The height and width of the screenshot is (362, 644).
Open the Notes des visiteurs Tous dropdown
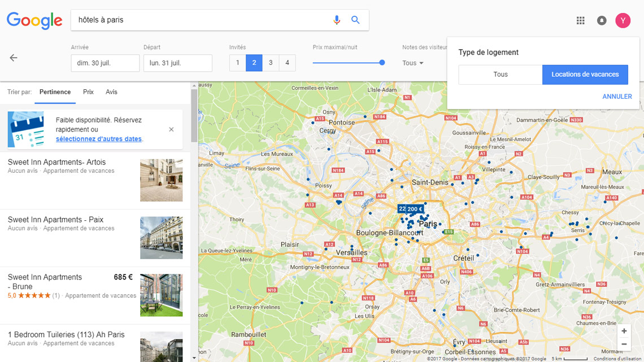(x=413, y=63)
